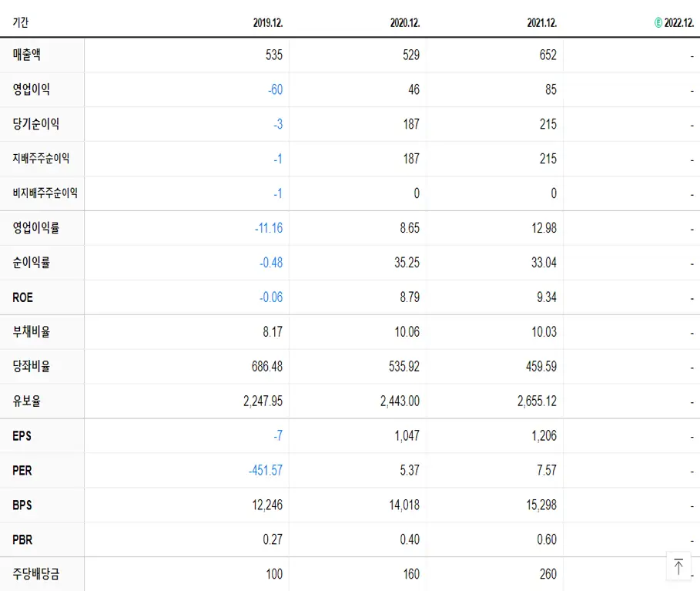Select the 2020.12. column header

(x=405, y=23)
